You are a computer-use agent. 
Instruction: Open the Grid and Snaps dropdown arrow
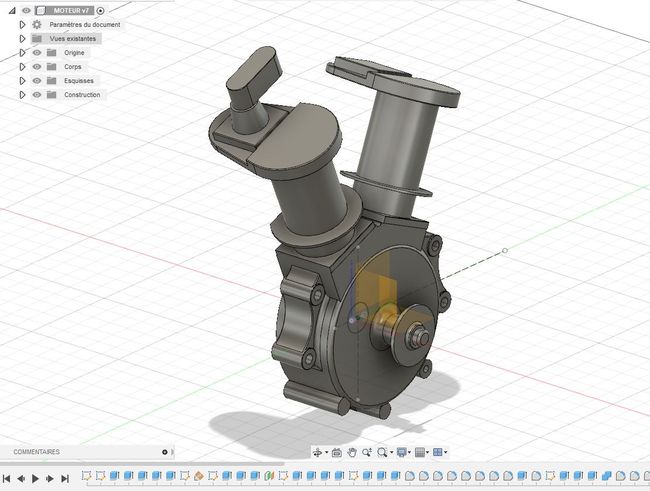tap(427, 452)
